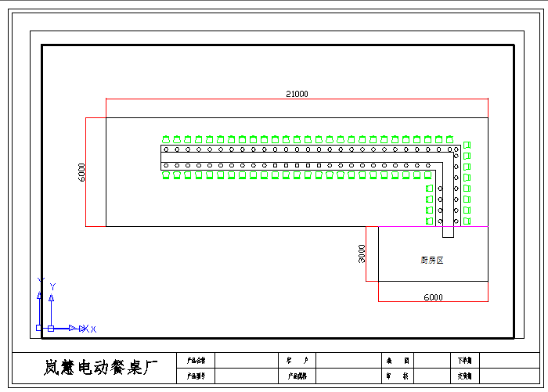548x392 pixels.
Task: Click the 交货期 title block label
Action: [465, 376]
